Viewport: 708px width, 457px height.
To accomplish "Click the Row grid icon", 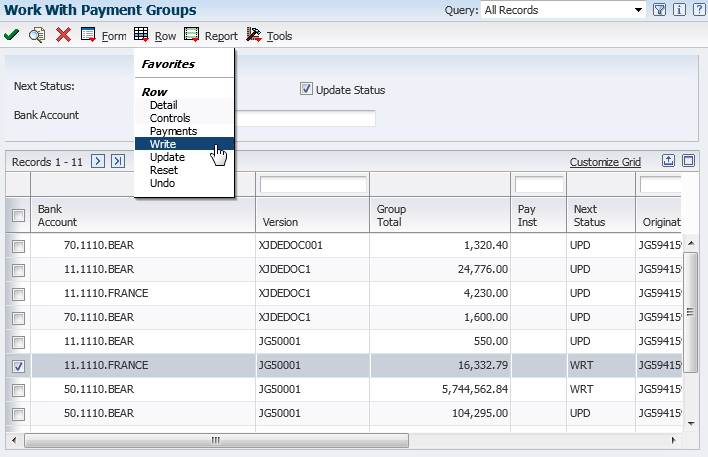I will coord(141,35).
